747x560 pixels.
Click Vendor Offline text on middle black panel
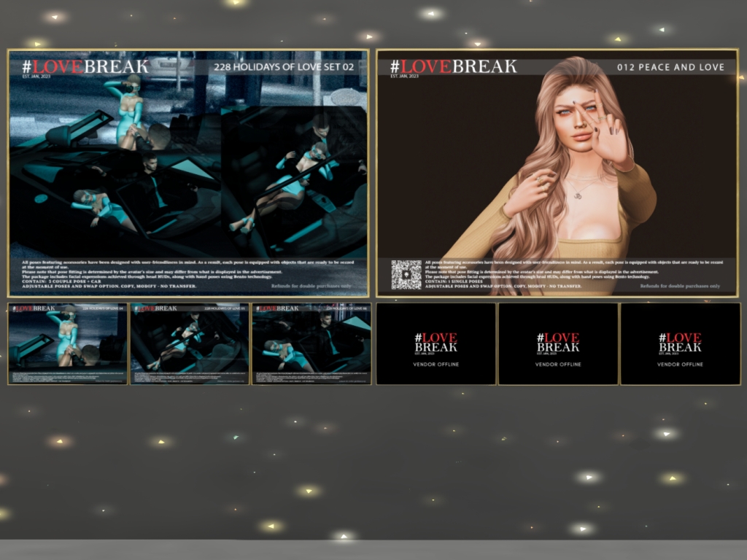(558, 364)
